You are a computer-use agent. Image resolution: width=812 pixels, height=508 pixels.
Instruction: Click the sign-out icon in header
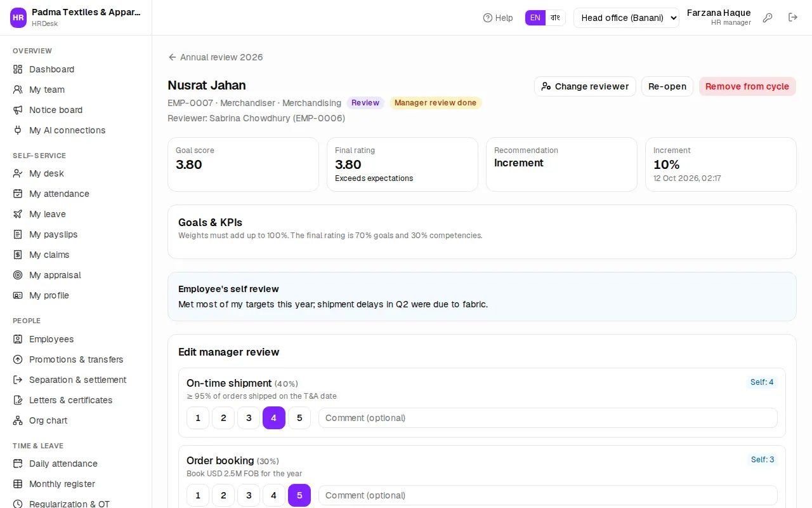click(x=793, y=18)
